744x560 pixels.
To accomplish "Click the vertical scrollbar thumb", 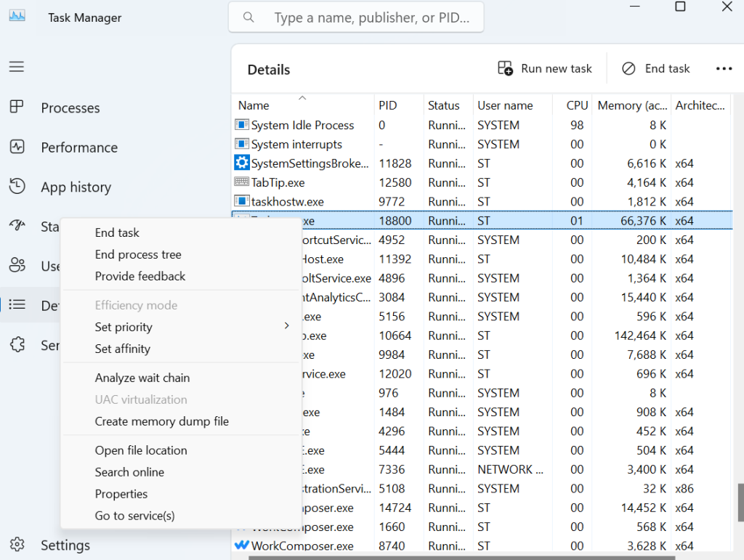I will [740, 501].
